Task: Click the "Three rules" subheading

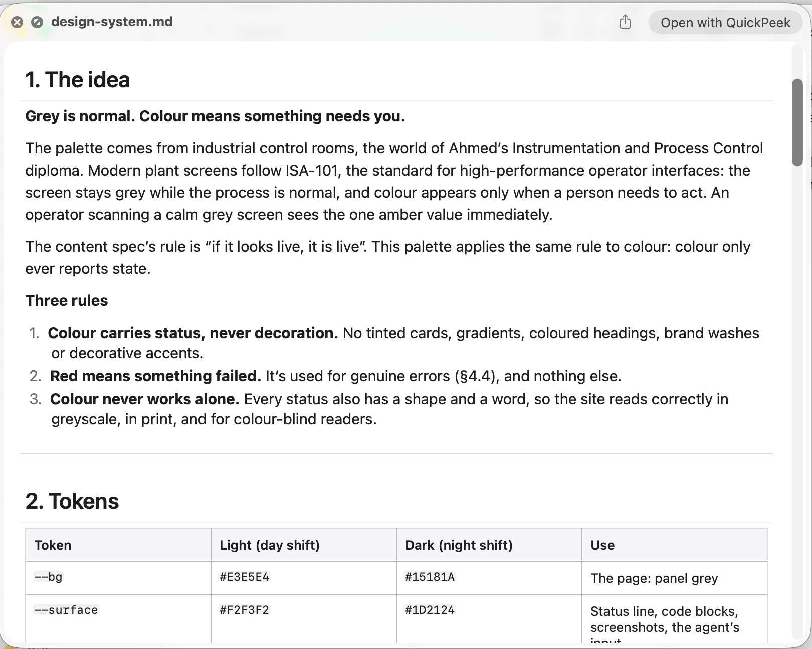Action: click(x=67, y=301)
